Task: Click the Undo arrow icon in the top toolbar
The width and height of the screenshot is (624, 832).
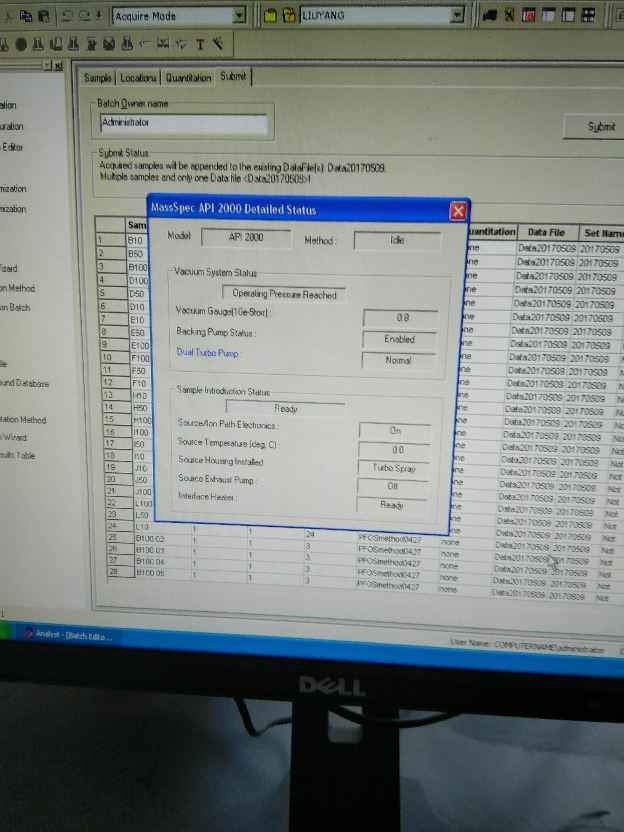Action: pos(67,16)
